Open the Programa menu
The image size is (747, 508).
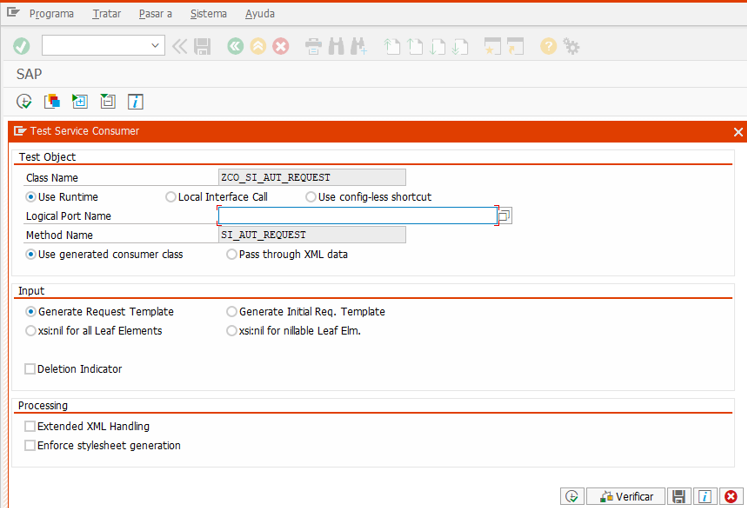pyautogui.click(x=51, y=14)
